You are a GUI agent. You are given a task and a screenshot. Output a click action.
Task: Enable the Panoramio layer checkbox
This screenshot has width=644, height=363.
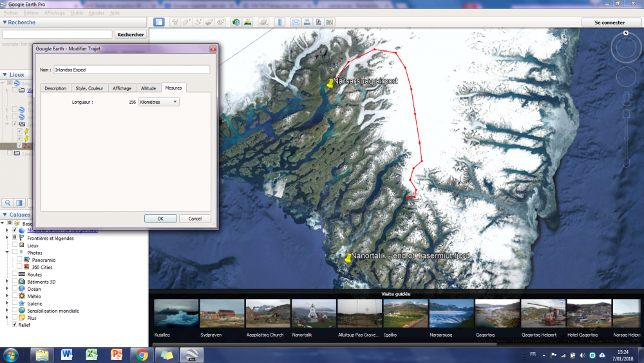[19, 259]
